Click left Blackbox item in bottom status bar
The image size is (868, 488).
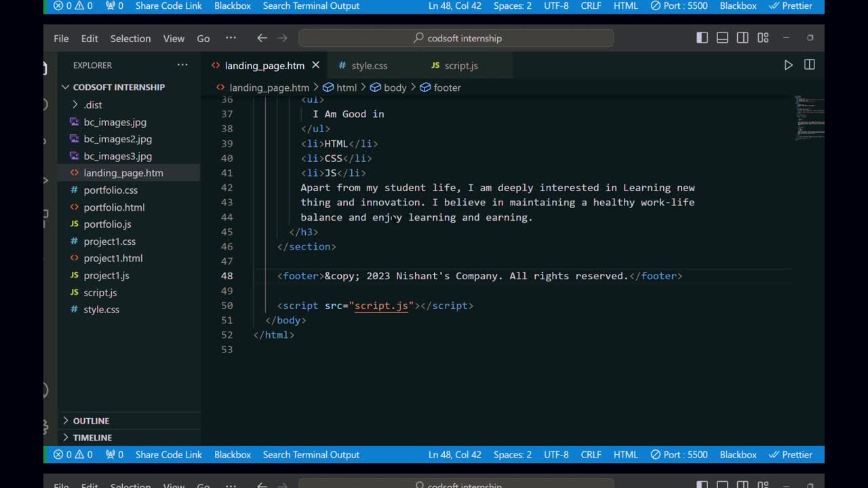point(233,455)
